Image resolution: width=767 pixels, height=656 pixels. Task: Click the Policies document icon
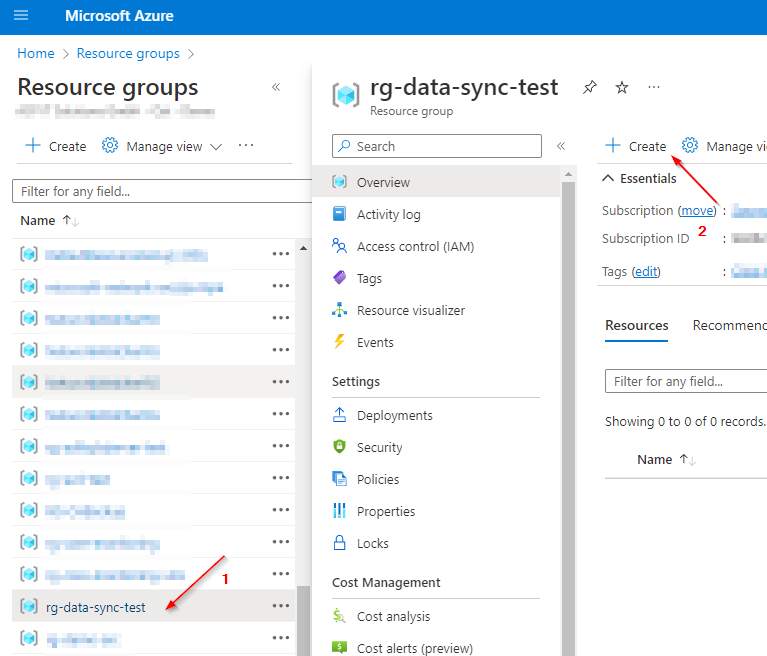339,478
